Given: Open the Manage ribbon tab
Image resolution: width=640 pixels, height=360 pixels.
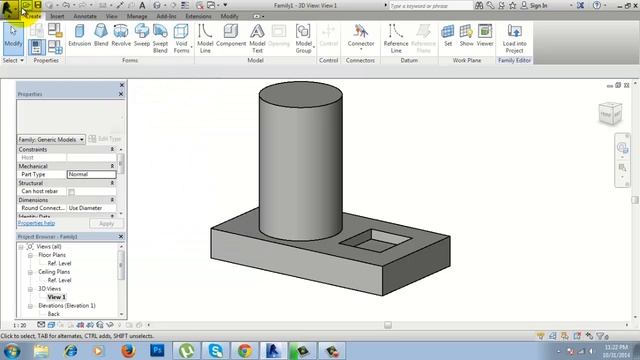Looking at the screenshot, I should [137, 16].
